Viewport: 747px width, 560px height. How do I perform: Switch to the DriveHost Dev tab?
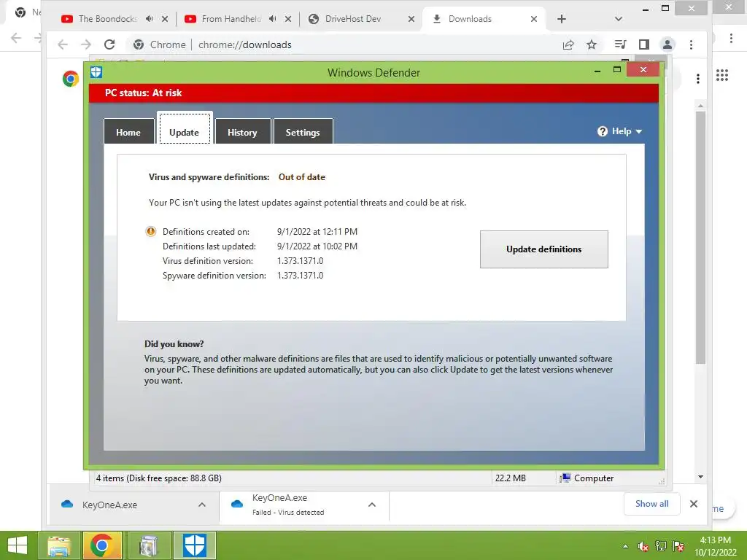click(353, 19)
